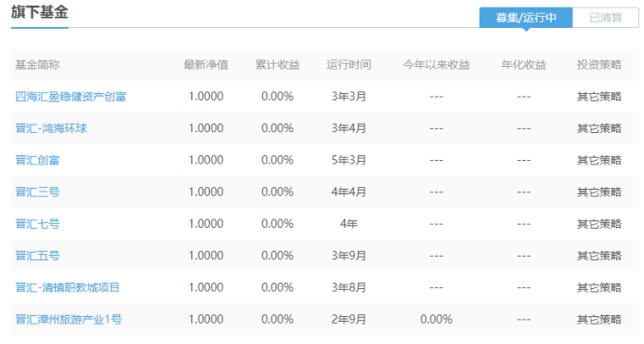644x344 pixels.
Task: Open the 晋汇七号 fund link
Action: (37, 224)
